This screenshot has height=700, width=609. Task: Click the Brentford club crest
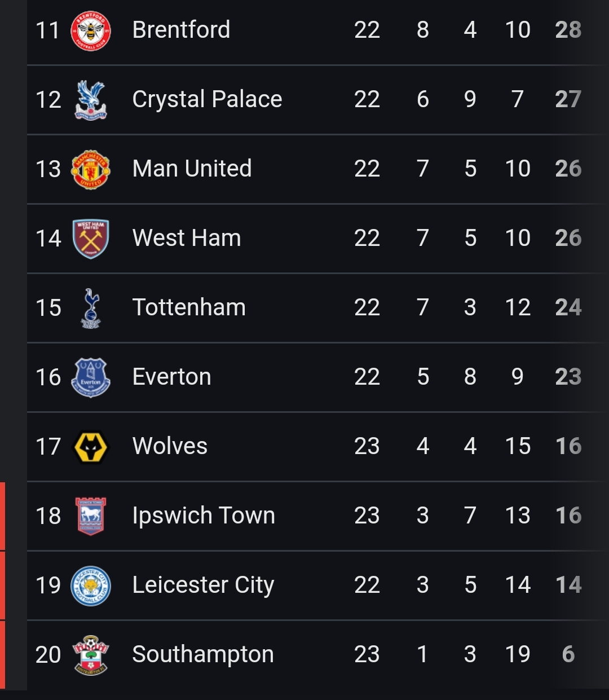(x=91, y=30)
